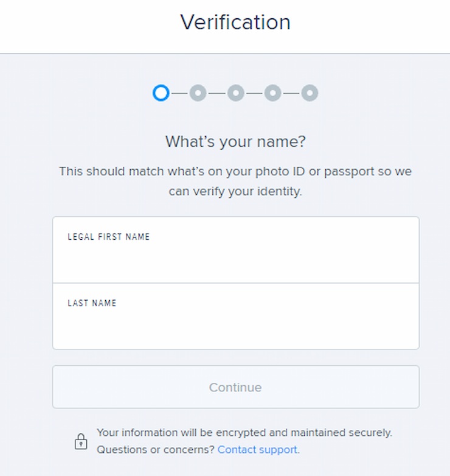Select the fourth step indicator dot
The image size is (450, 476).
tap(272, 93)
